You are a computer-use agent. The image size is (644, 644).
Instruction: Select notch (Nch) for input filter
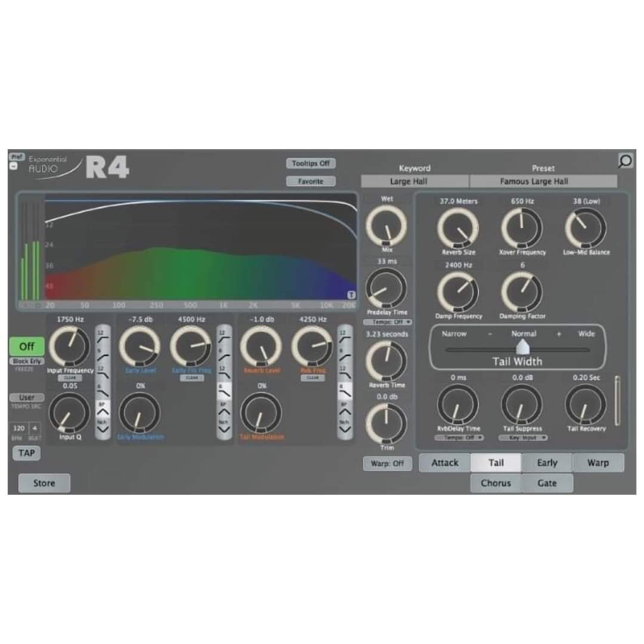(x=103, y=427)
